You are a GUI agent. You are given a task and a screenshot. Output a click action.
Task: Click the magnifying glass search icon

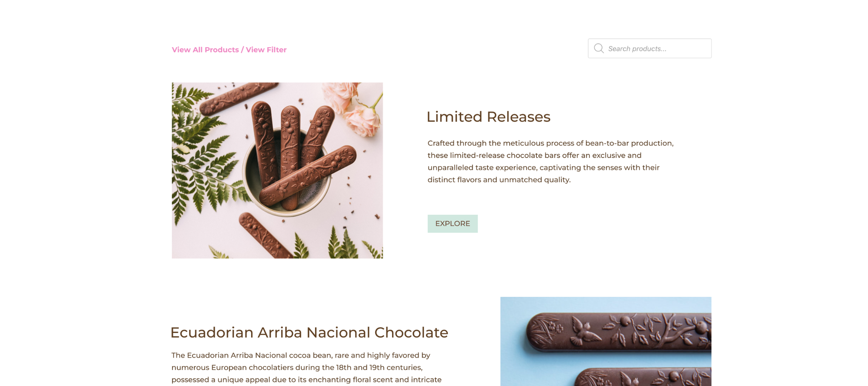[x=598, y=49]
